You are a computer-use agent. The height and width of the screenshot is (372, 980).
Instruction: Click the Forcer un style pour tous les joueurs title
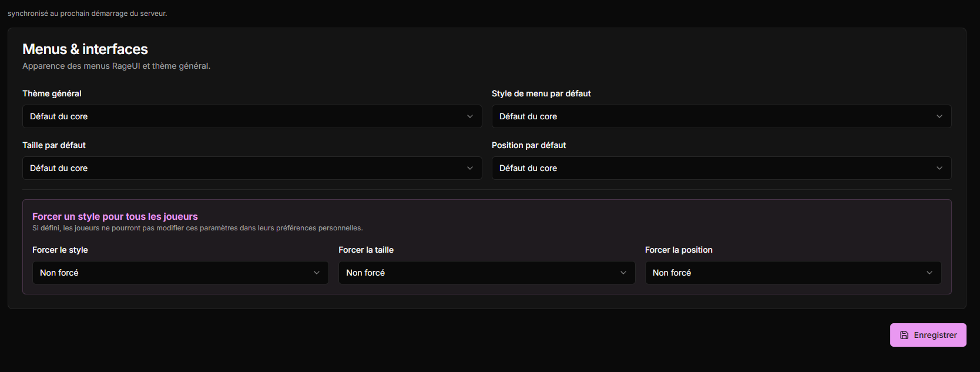coord(115,216)
